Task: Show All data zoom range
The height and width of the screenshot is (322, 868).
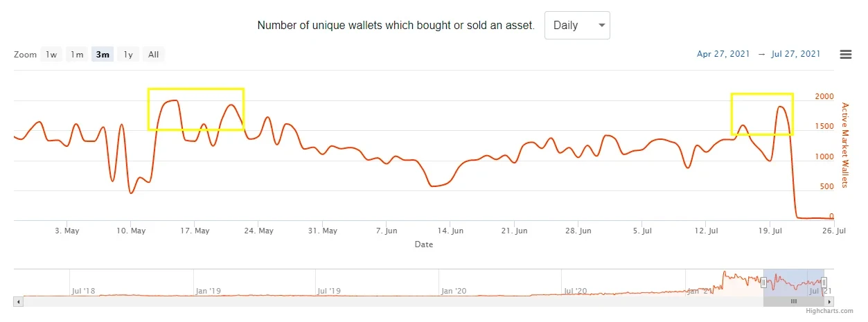Action: (x=153, y=55)
